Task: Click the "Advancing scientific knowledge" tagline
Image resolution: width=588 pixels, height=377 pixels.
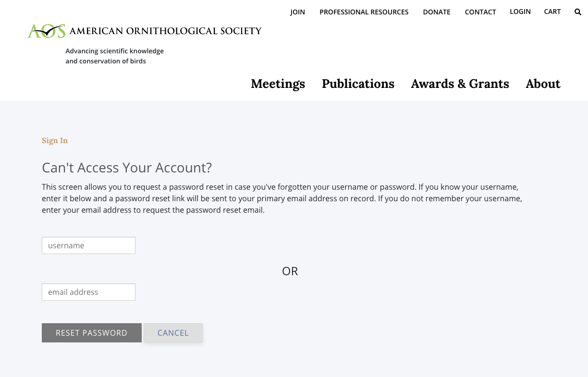Action: (x=114, y=51)
